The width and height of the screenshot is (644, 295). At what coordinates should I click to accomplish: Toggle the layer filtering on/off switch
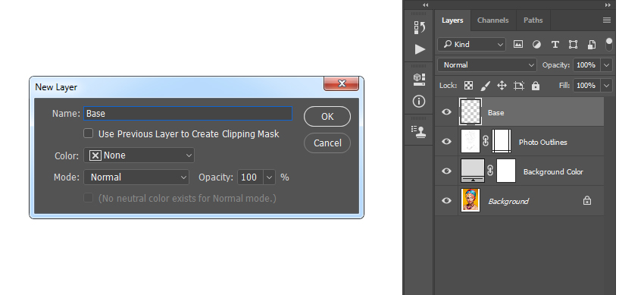[x=608, y=44]
